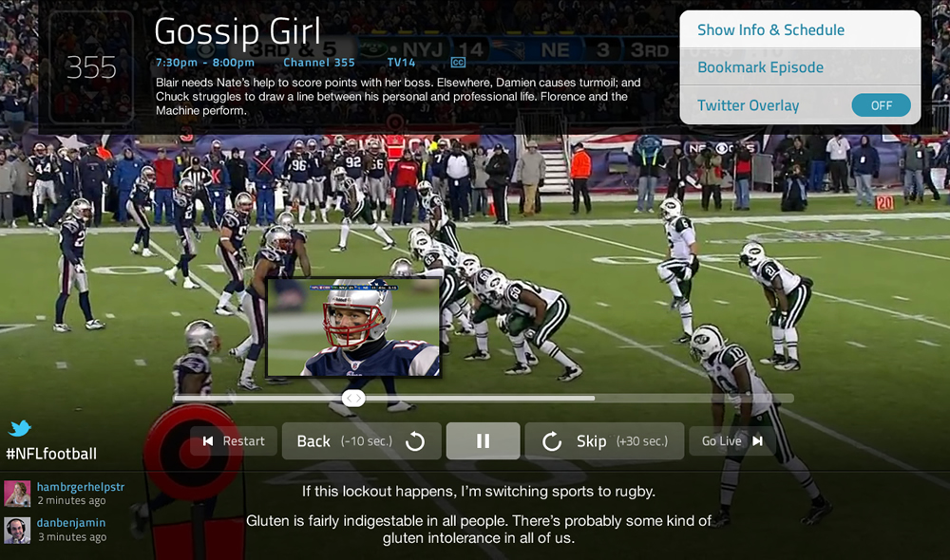The image size is (950, 560).
Task: Click the episode description text
Action: (x=398, y=96)
